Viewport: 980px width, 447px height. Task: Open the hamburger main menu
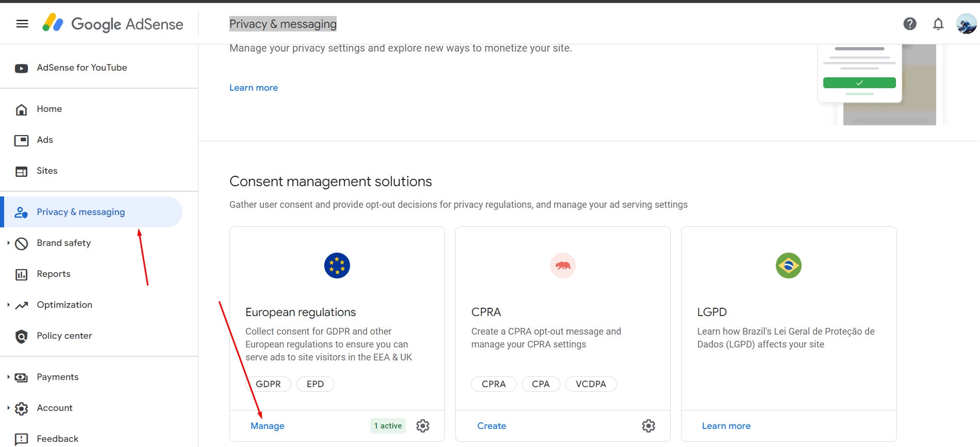[22, 24]
